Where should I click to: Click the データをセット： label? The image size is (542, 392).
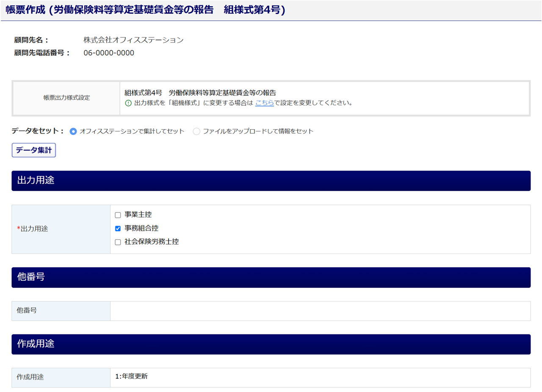[38, 131]
